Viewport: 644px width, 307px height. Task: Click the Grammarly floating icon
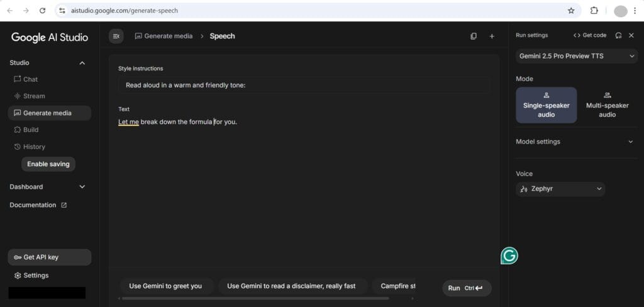point(509,255)
